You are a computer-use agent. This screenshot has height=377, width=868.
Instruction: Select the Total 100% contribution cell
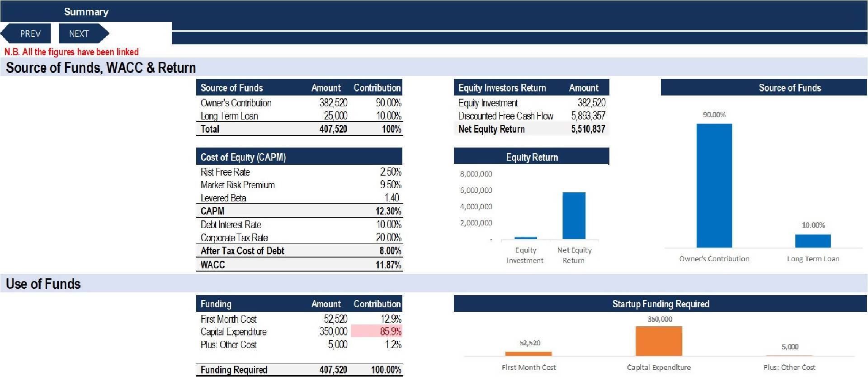pos(392,129)
